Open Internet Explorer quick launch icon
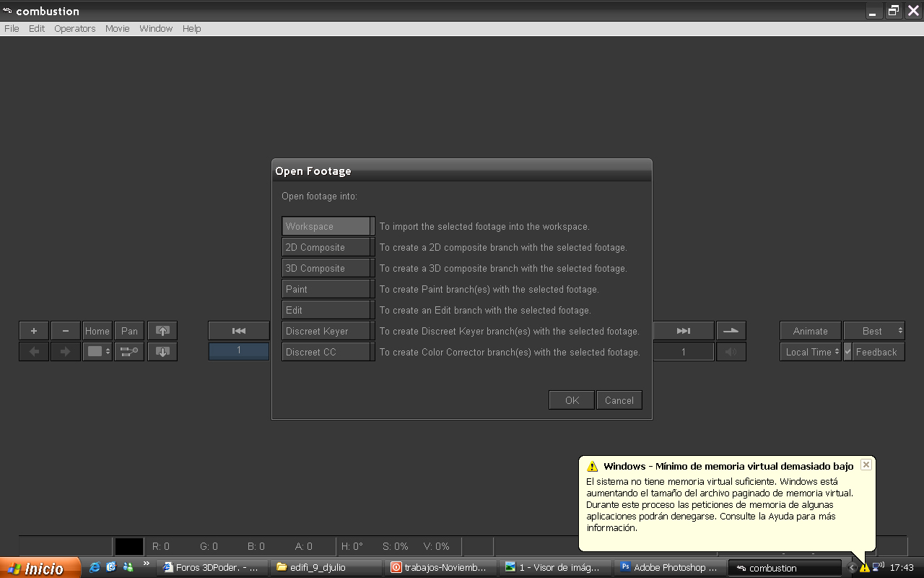 [x=95, y=567]
